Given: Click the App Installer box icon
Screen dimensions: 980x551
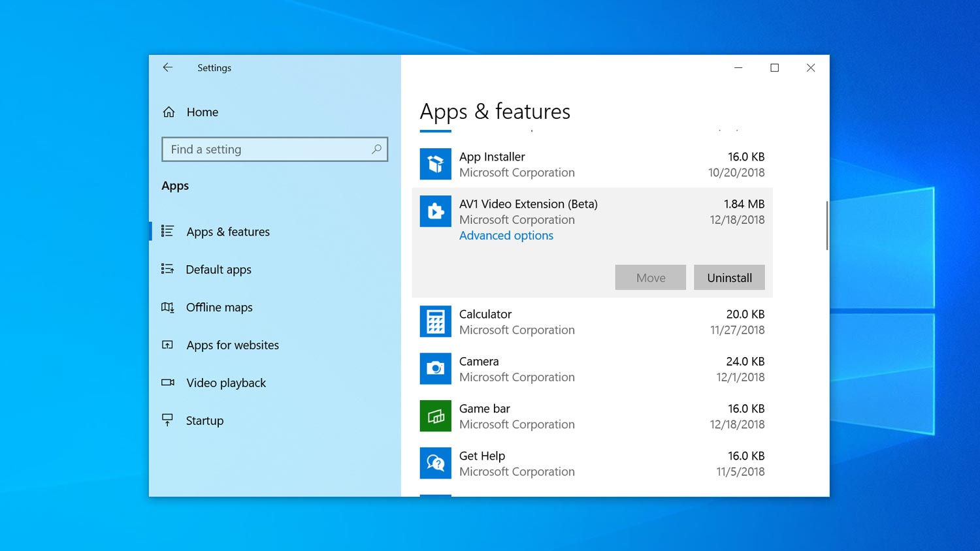Looking at the screenshot, I should click(435, 164).
